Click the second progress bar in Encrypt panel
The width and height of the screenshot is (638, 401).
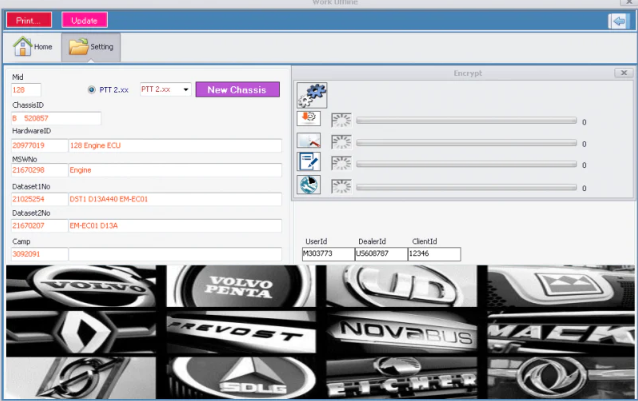click(466, 143)
